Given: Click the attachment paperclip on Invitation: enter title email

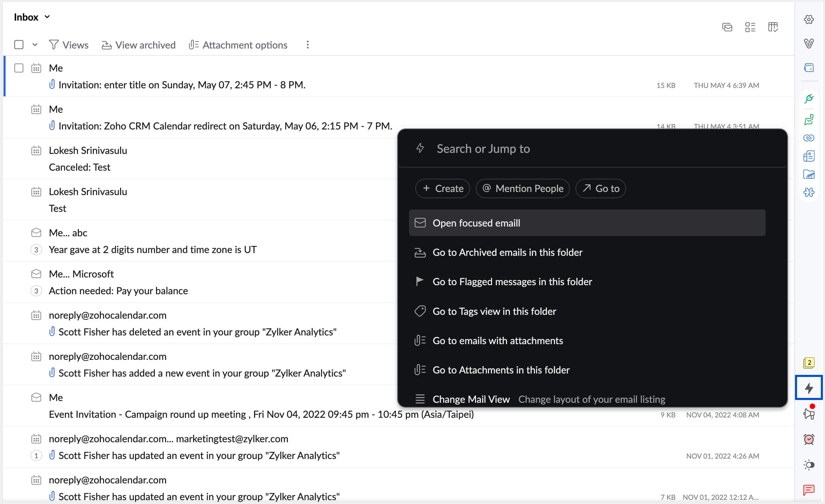Looking at the screenshot, I should point(52,84).
